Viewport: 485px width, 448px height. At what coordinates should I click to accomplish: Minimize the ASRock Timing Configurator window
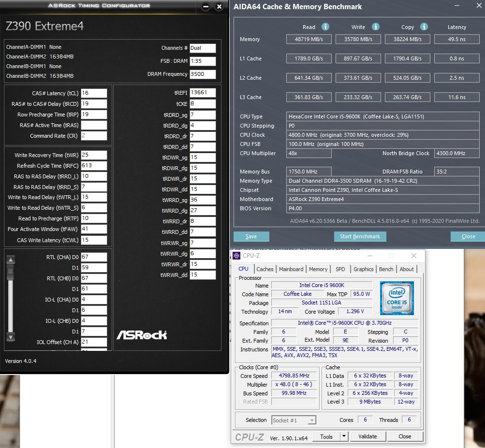[206, 6]
